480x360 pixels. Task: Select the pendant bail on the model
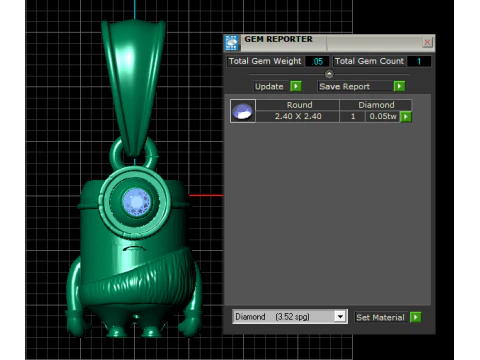[133, 87]
